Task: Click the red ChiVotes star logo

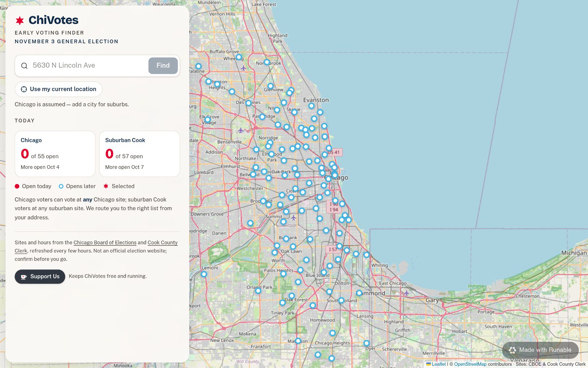Action: click(x=19, y=20)
